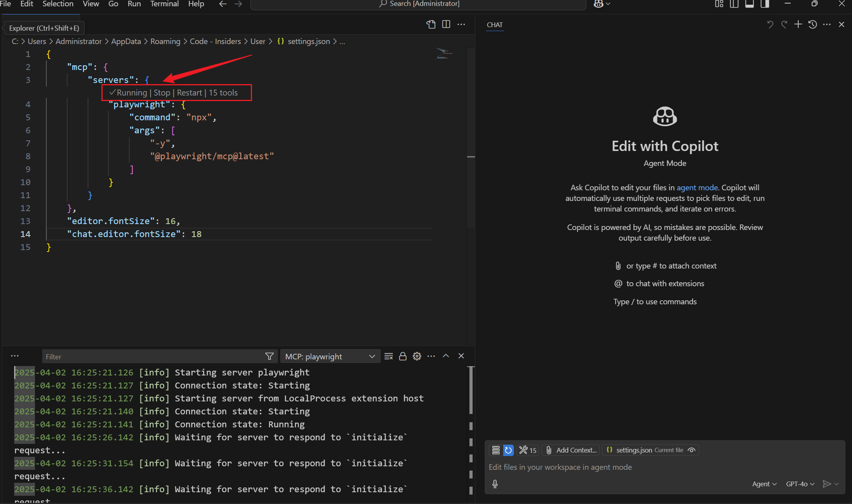This screenshot has width=852, height=504.
Task: Click 'Code - Insiders' breadcrumb segment
Action: (215, 41)
